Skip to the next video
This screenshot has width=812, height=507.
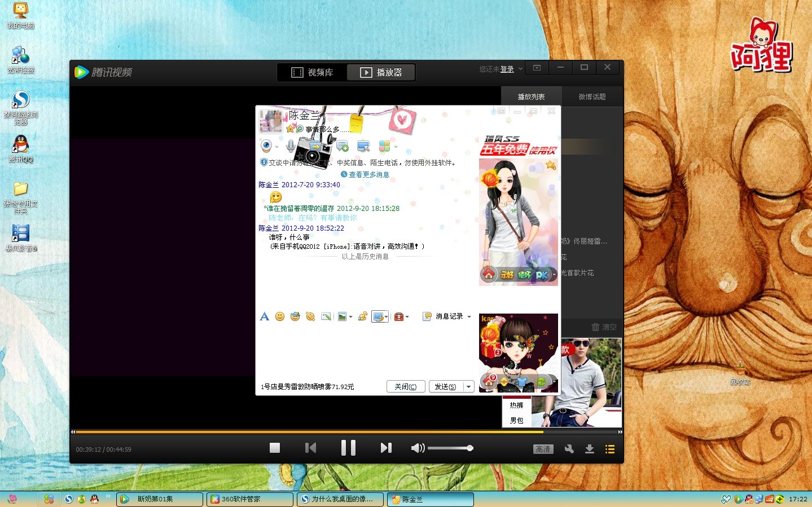coord(386,448)
